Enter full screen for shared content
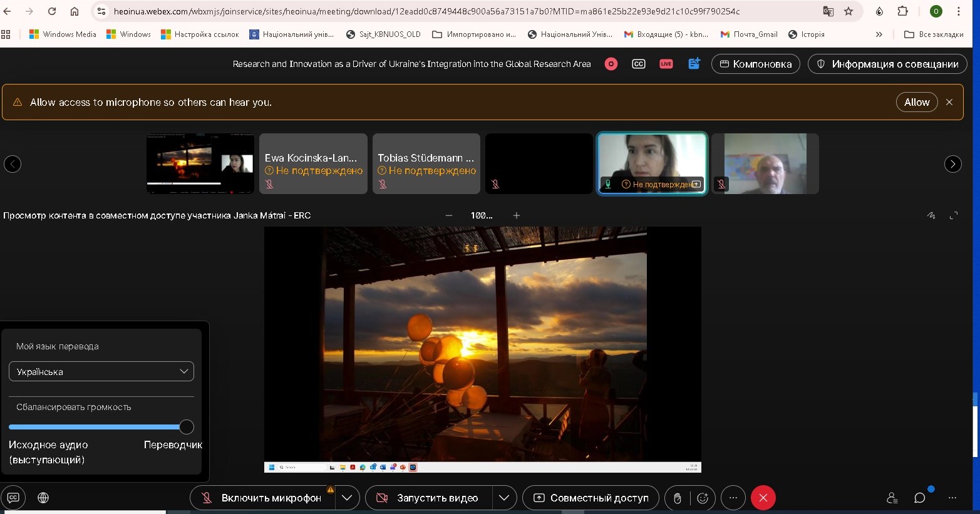Screen dimensions: 980x514 pyautogui.click(x=954, y=215)
